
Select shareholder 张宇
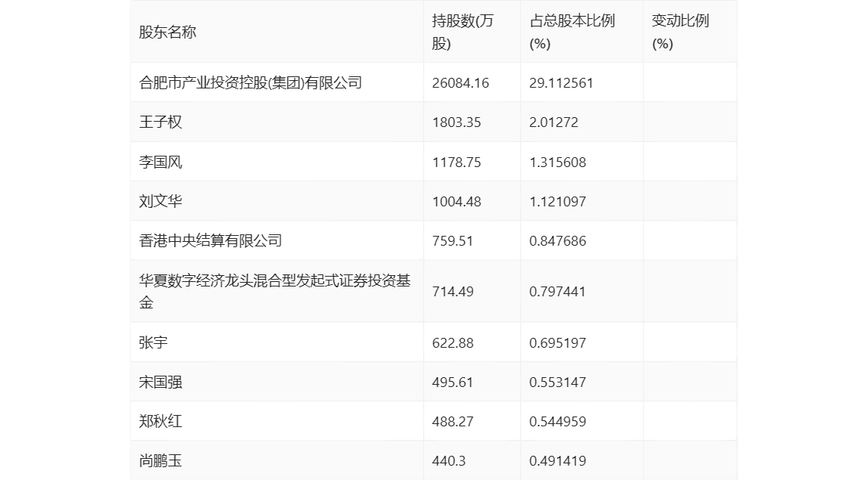153,342
